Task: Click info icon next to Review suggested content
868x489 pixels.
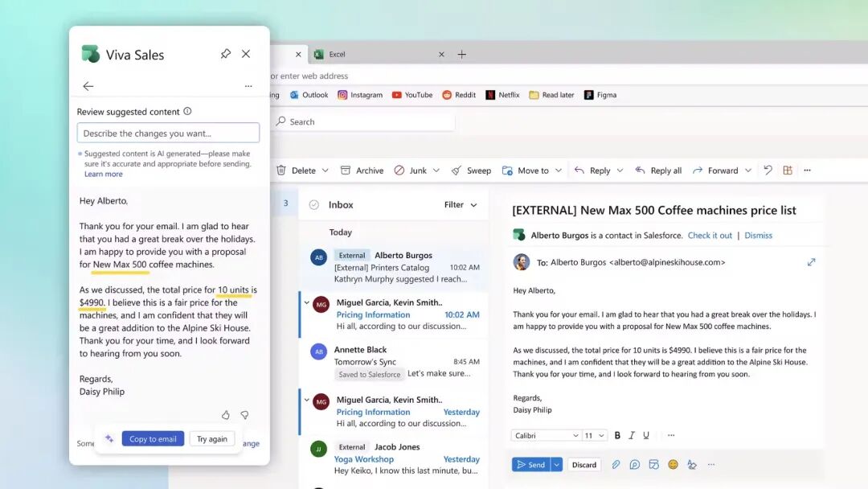Action: [x=187, y=111]
